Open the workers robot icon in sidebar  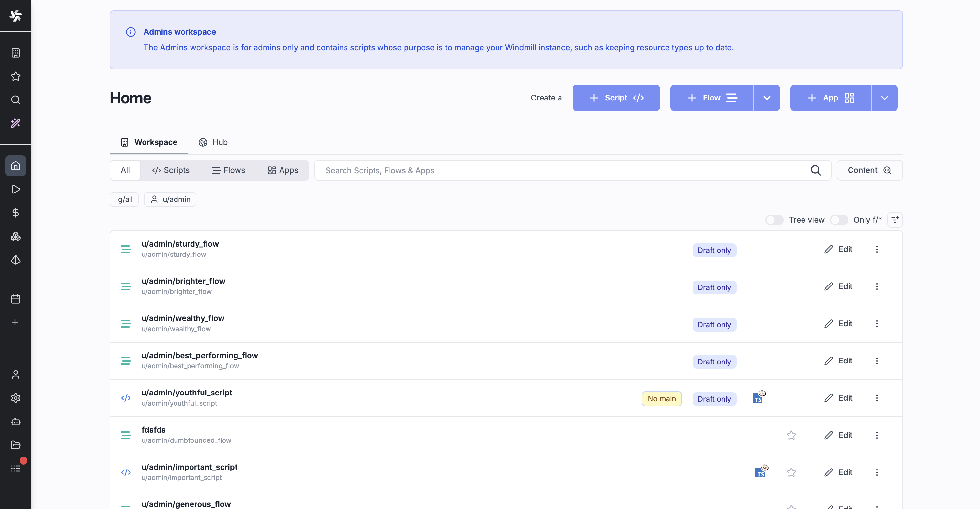(16, 422)
